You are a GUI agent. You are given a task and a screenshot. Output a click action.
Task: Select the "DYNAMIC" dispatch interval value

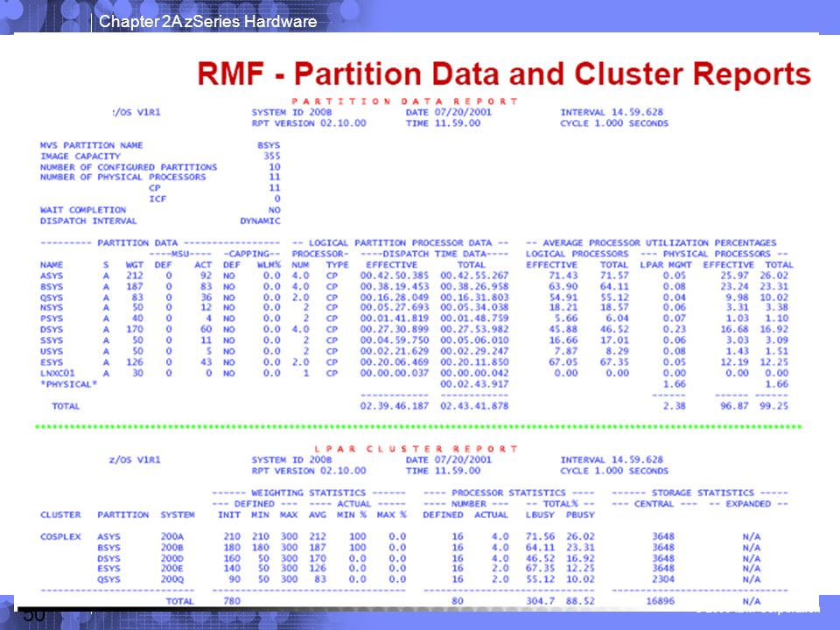(260, 220)
